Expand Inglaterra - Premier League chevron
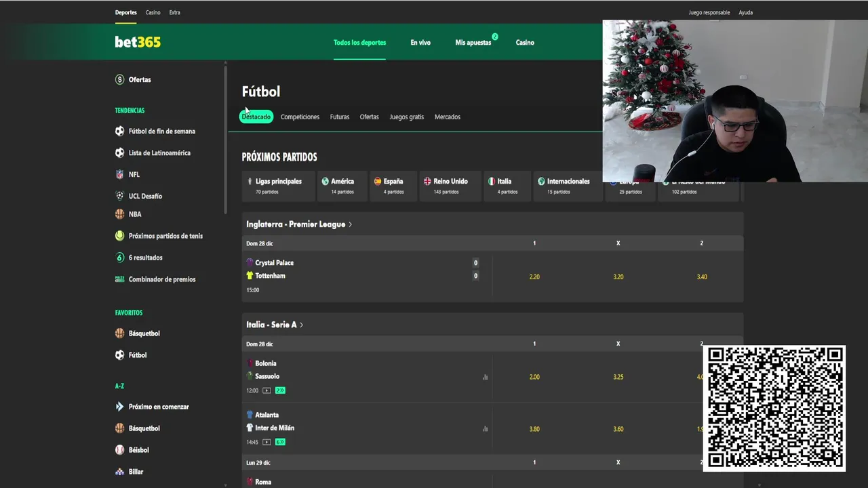868x488 pixels. tap(350, 224)
